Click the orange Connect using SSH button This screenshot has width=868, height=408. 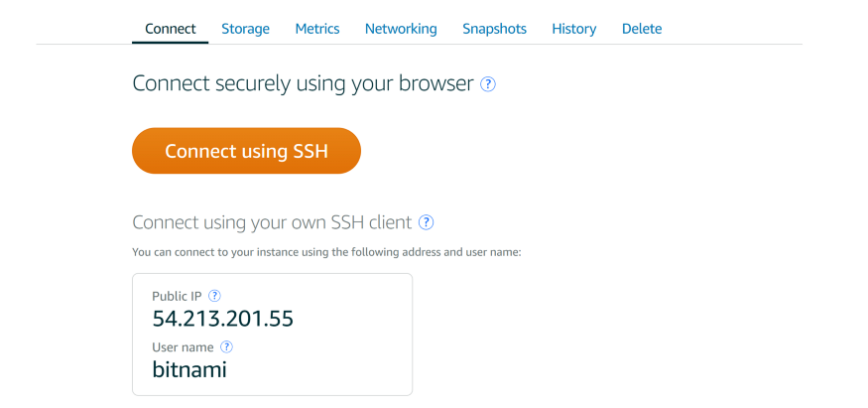[246, 151]
